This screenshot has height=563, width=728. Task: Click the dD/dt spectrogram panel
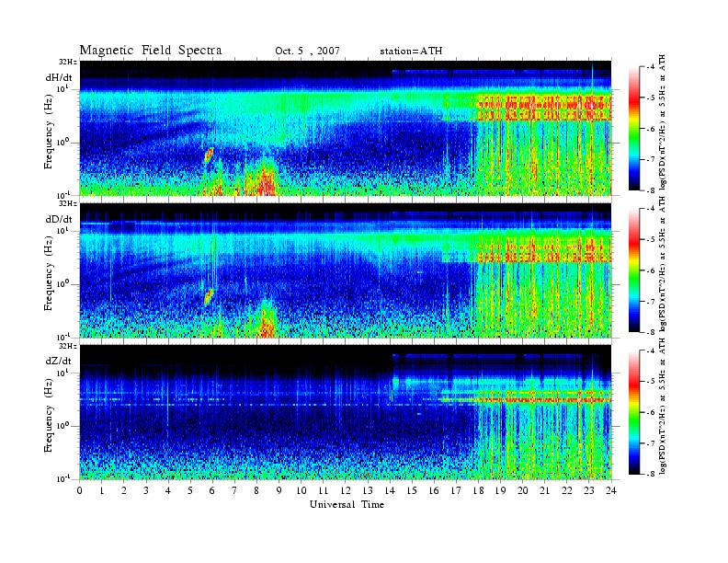point(346,270)
